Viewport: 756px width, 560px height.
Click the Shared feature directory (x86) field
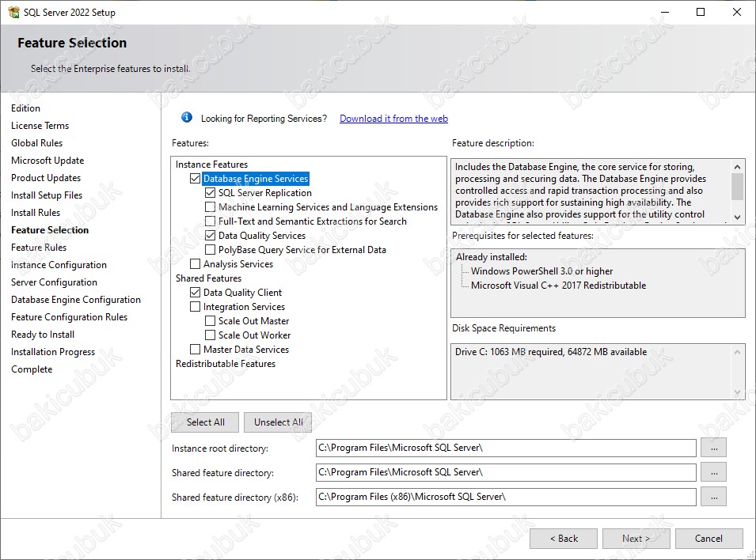[506, 497]
